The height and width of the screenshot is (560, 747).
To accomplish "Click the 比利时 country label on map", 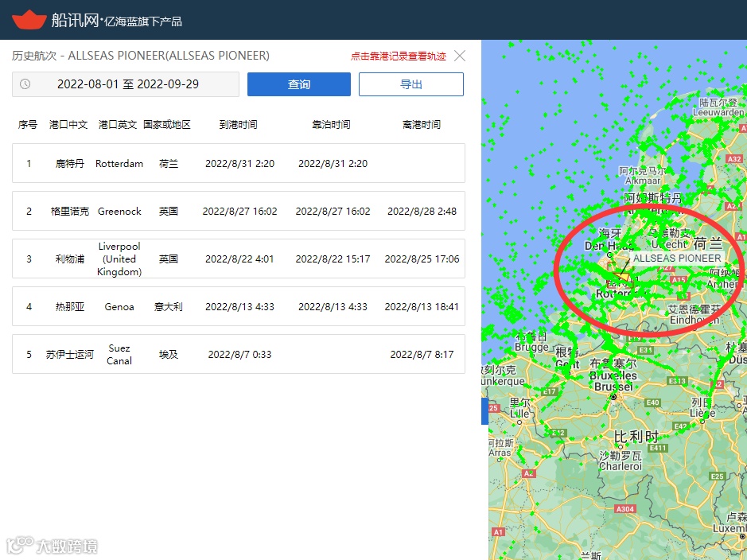I will (x=636, y=436).
